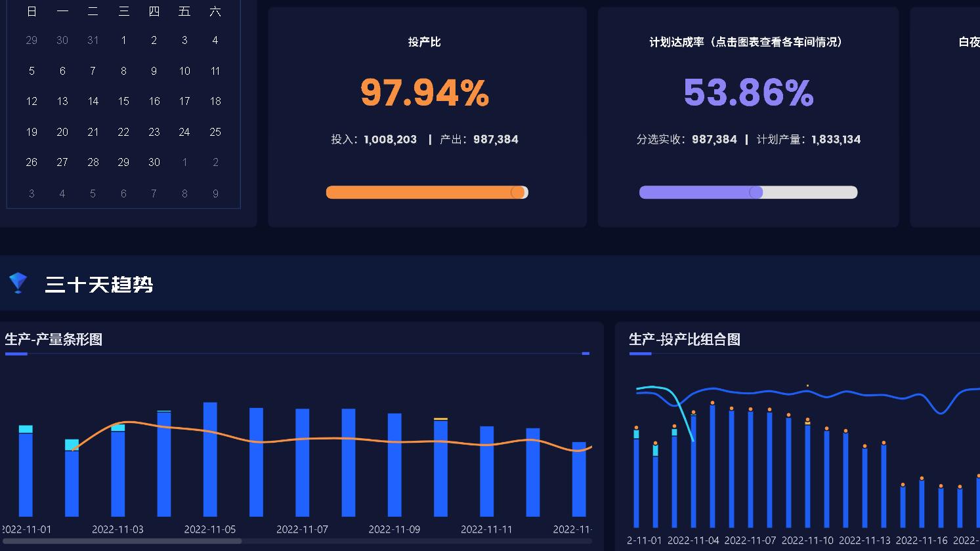This screenshot has width=980, height=551.
Task: Open the weekday header 日 column
Action: point(32,11)
